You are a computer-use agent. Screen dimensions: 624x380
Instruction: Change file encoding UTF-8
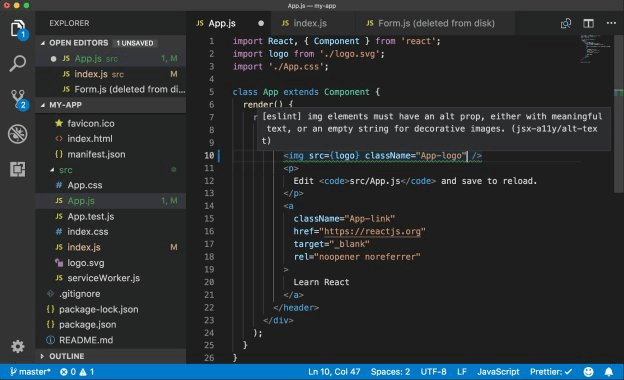tap(433, 372)
